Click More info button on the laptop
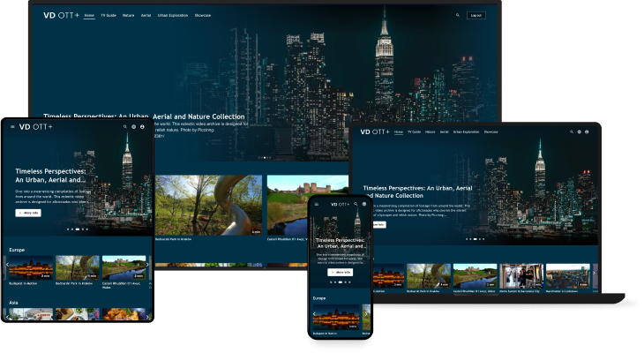Viewport: 644px width, 353px height. point(378,225)
